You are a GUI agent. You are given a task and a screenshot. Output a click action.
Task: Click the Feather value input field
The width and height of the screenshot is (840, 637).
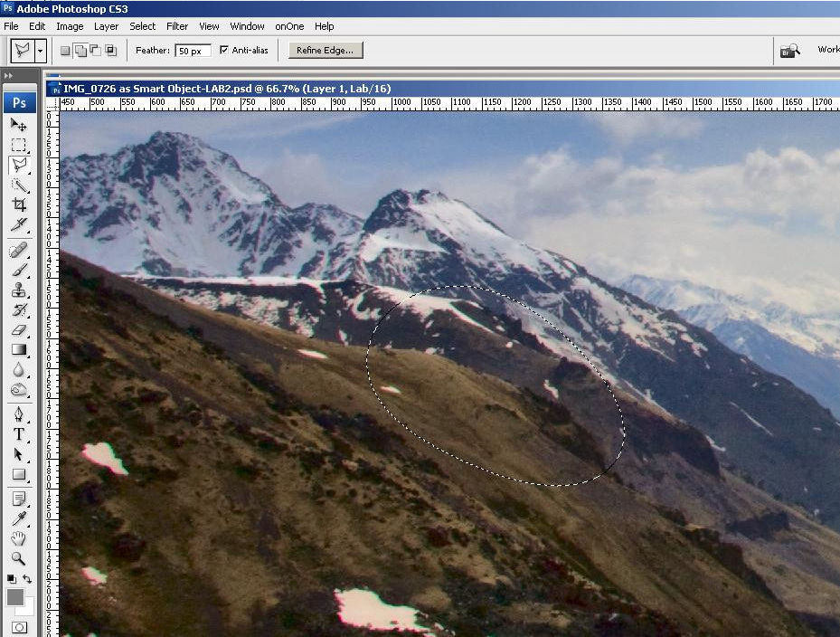point(193,51)
